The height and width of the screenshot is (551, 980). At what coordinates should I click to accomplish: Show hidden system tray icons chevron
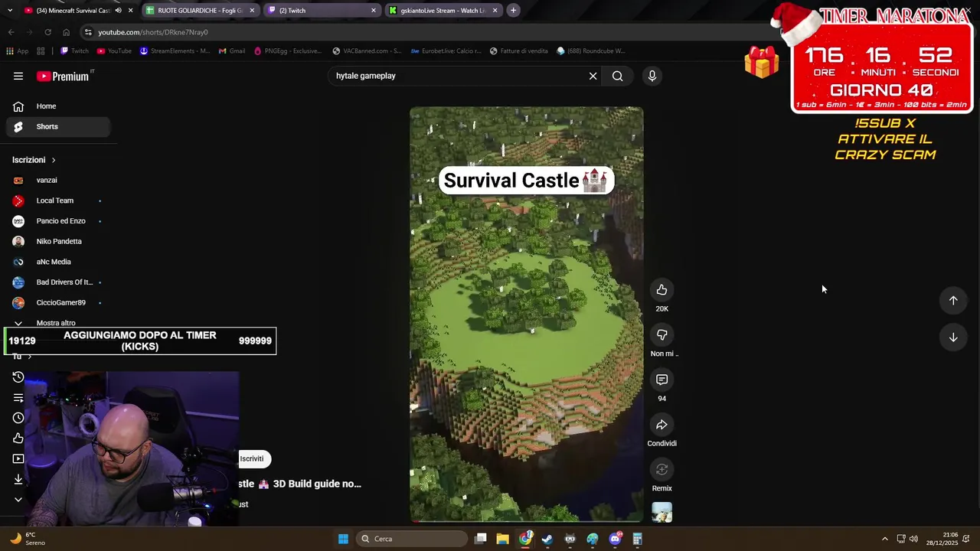(885, 539)
